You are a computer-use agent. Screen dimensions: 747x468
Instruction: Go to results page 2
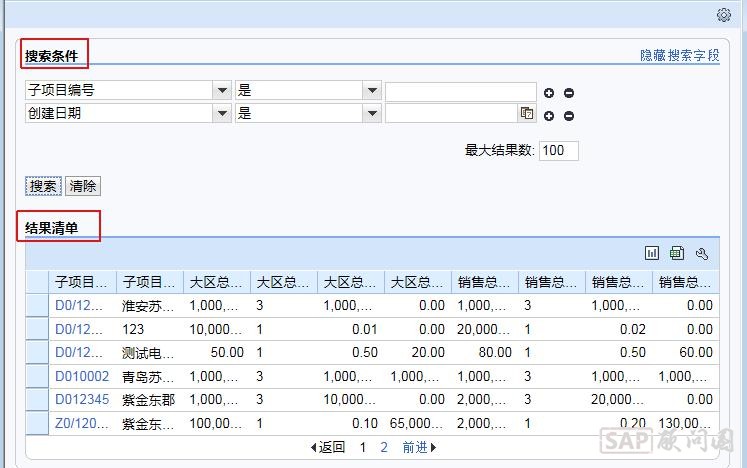pos(384,447)
